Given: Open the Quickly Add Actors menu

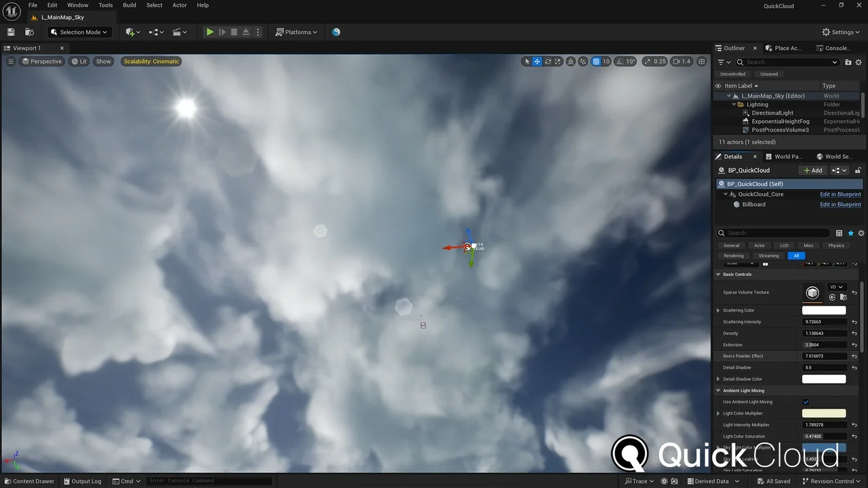Looking at the screenshot, I should [132, 32].
